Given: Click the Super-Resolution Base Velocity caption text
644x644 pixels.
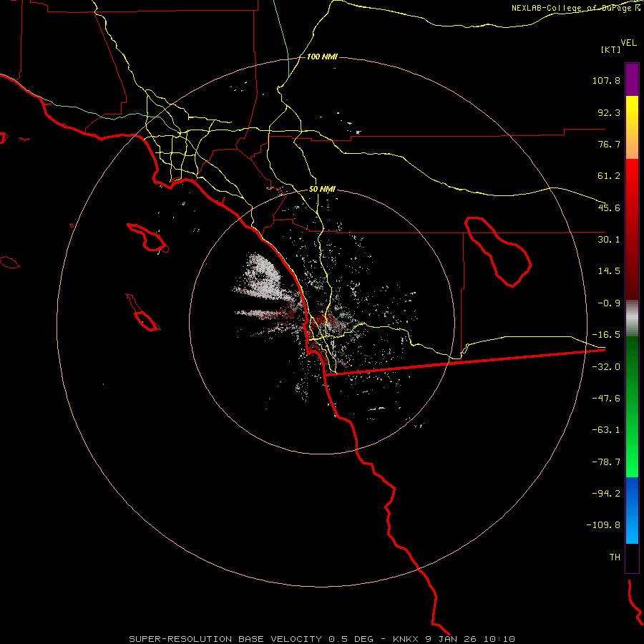Looking at the screenshot, I should coord(322,639).
